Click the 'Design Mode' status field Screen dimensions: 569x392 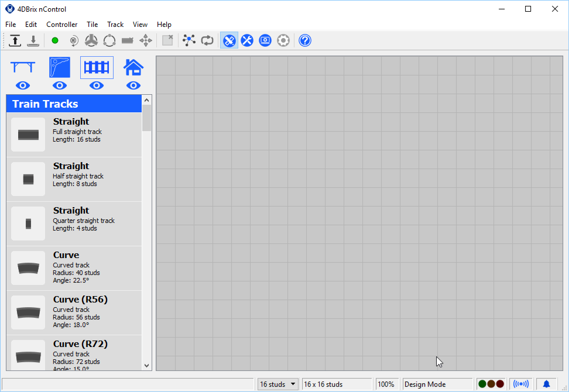pyautogui.click(x=438, y=384)
